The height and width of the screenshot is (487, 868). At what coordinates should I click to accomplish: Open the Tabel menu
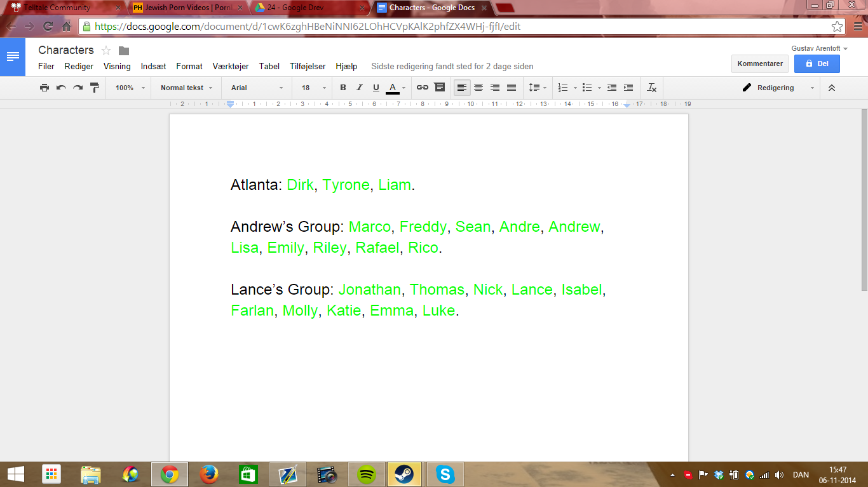pyautogui.click(x=269, y=66)
